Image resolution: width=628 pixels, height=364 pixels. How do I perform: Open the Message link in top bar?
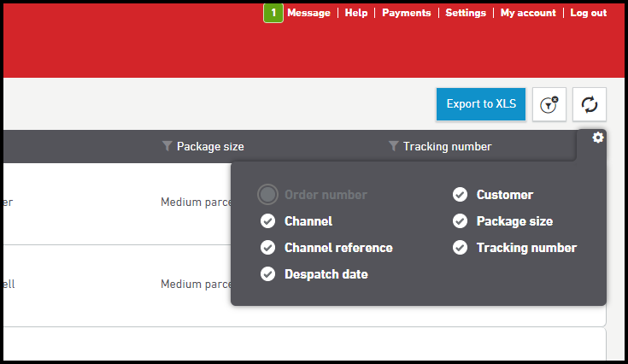pos(308,13)
